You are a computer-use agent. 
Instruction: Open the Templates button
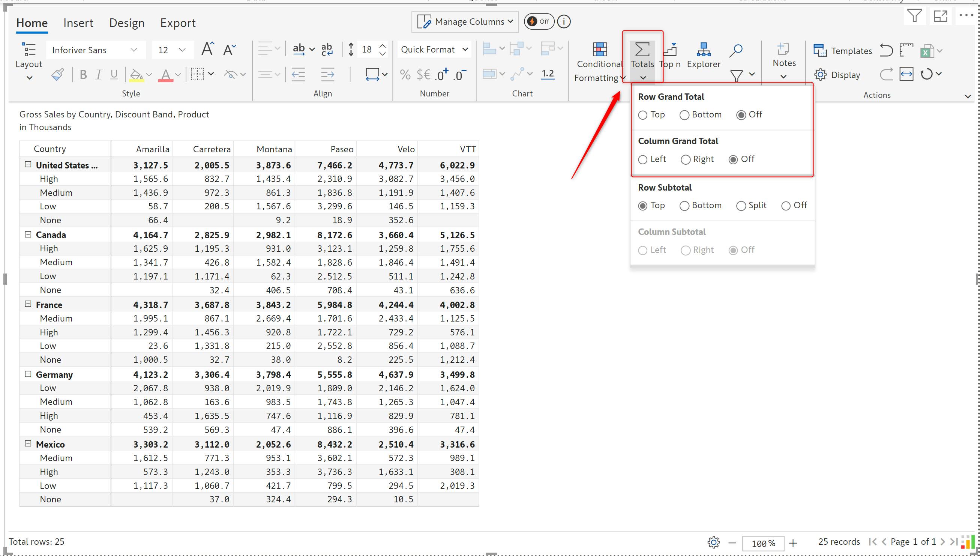coord(843,51)
